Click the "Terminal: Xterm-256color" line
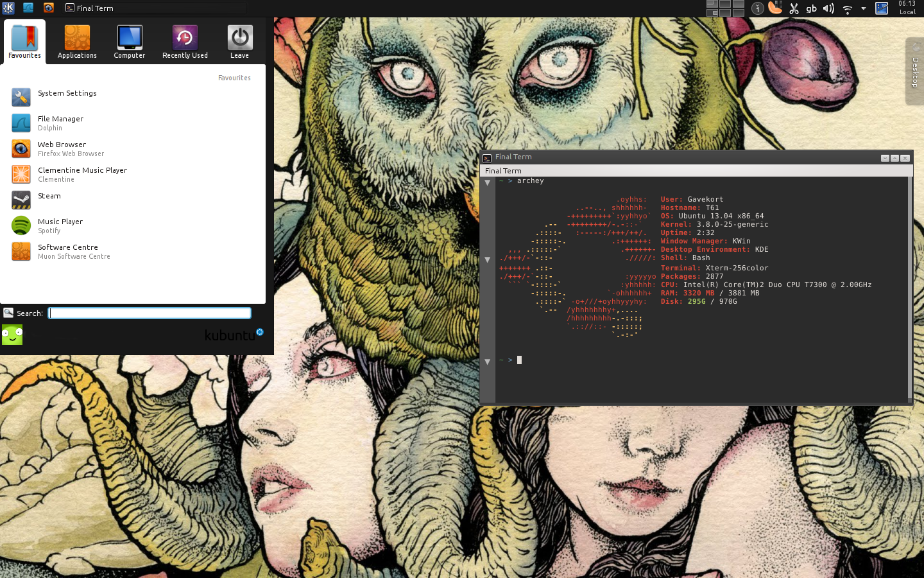924x578 pixels. (715, 268)
